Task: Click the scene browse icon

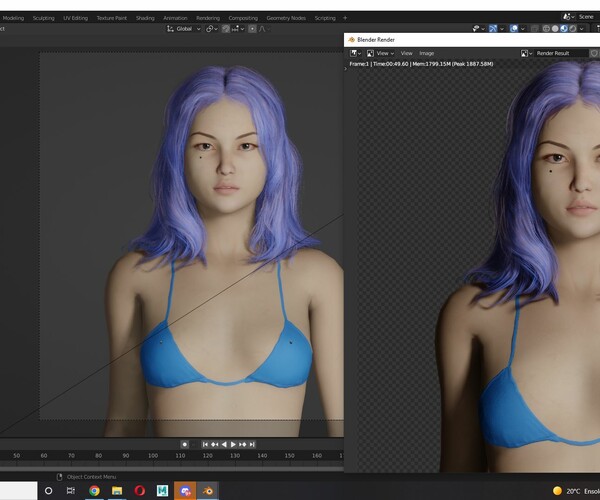Action: coord(568,17)
